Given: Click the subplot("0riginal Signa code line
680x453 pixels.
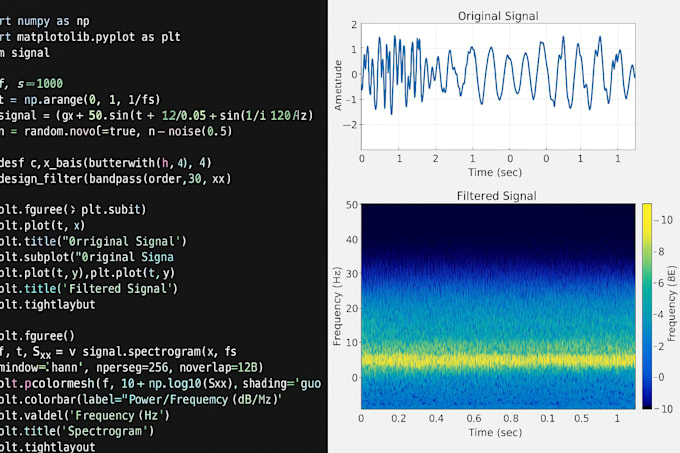Looking at the screenshot, I should tap(87, 257).
